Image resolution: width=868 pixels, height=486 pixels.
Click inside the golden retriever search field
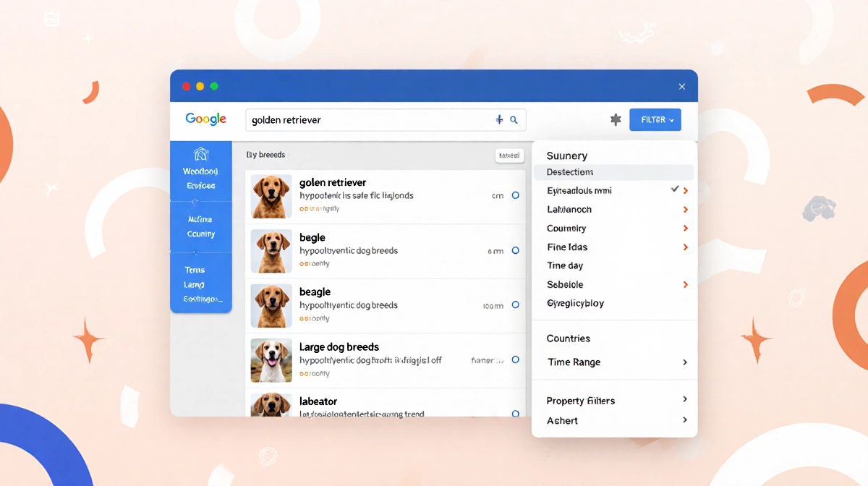[362, 119]
